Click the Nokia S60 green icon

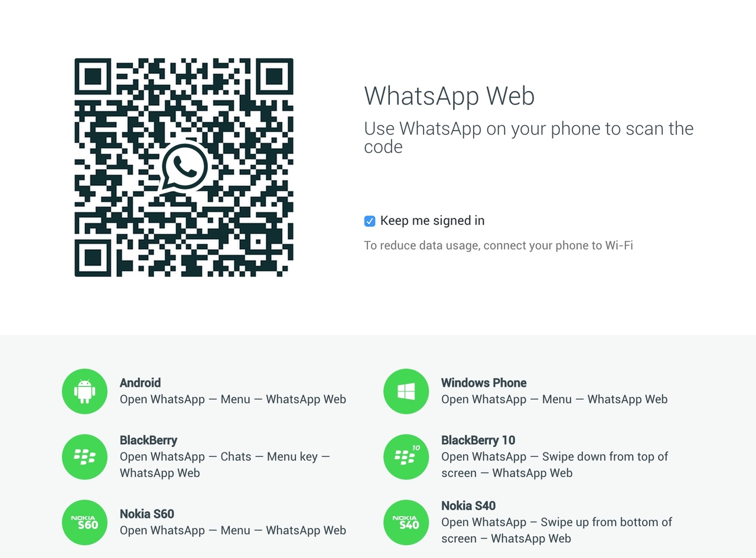(84, 523)
